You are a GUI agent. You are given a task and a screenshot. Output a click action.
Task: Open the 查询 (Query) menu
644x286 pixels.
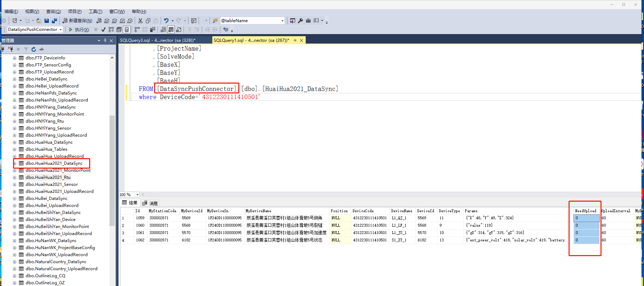click(x=53, y=12)
